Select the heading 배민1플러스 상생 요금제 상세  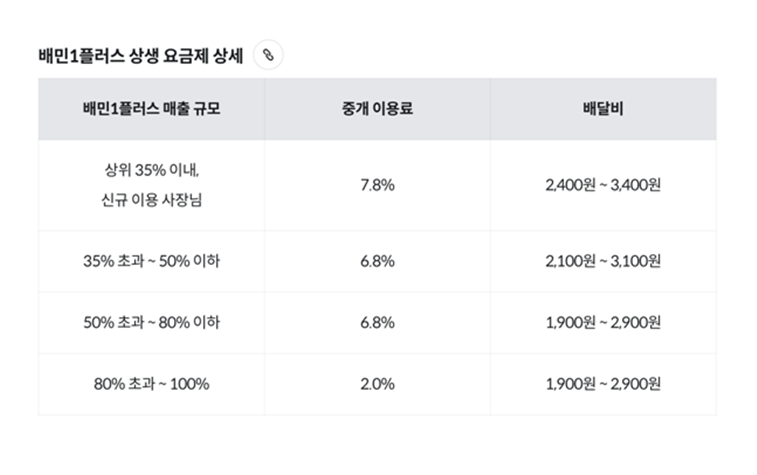tap(140, 56)
